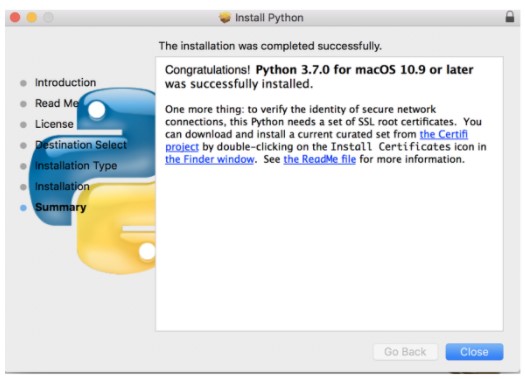Click the gray bullet next to Introduction
This screenshot has height=379, width=525.
point(23,83)
